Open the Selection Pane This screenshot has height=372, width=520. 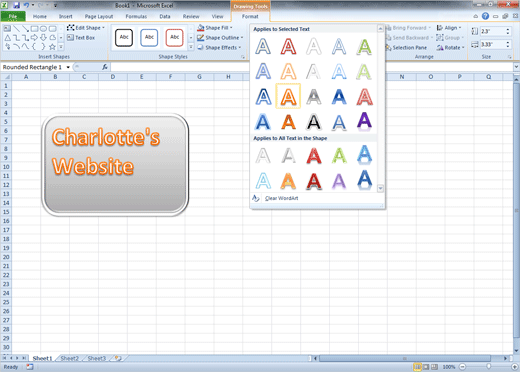(406, 48)
